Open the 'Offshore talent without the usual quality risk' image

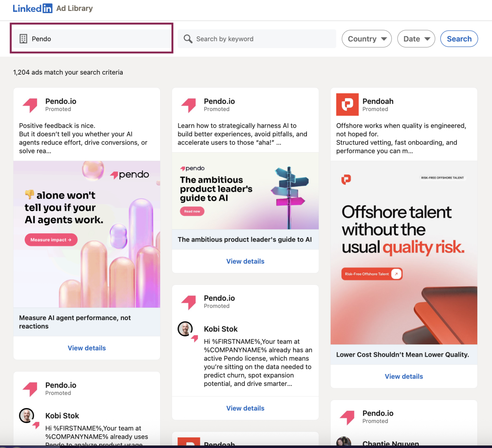tap(404, 252)
